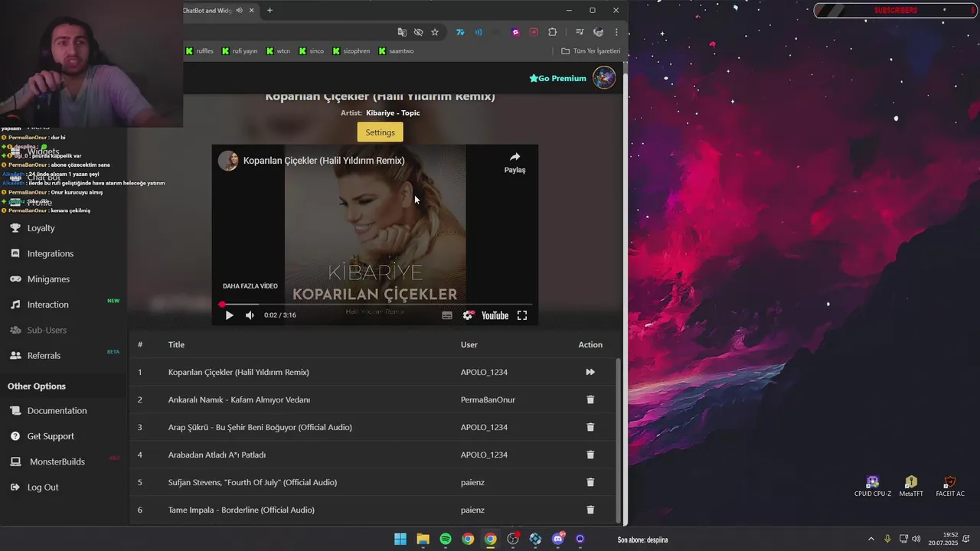This screenshot has width=980, height=551.
Task: Delete Tame Impala Borderline from queue
Action: [590, 510]
